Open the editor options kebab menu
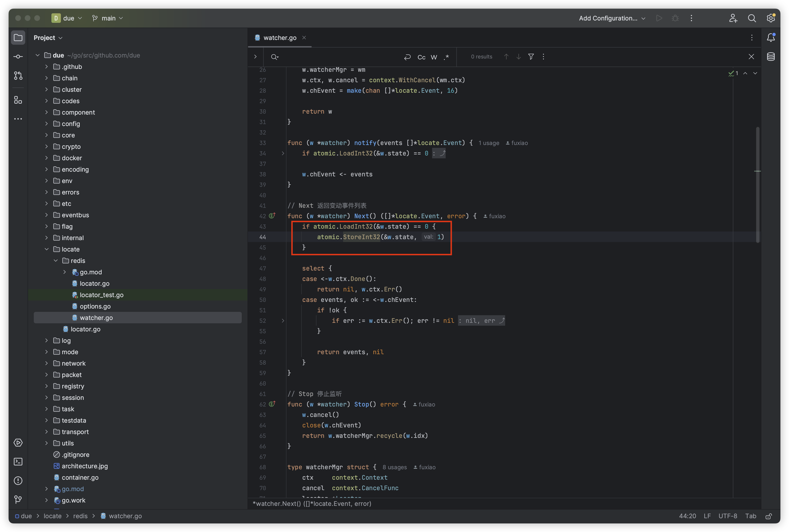The image size is (789, 532). (x=752, y=38)
